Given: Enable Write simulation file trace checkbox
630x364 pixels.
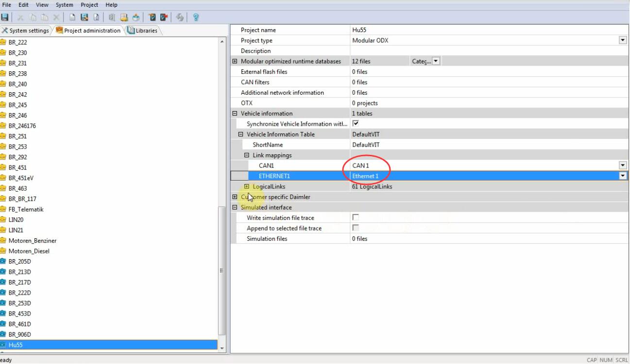Looking at the screenshot, I should coord(356,217).
